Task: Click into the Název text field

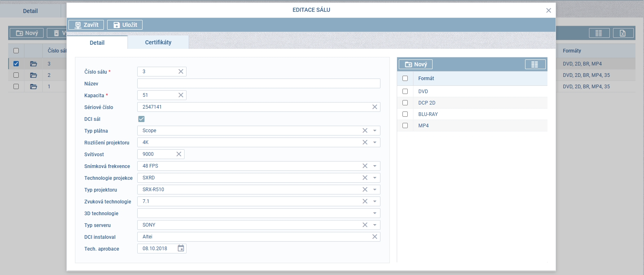Action: [259, 83]
